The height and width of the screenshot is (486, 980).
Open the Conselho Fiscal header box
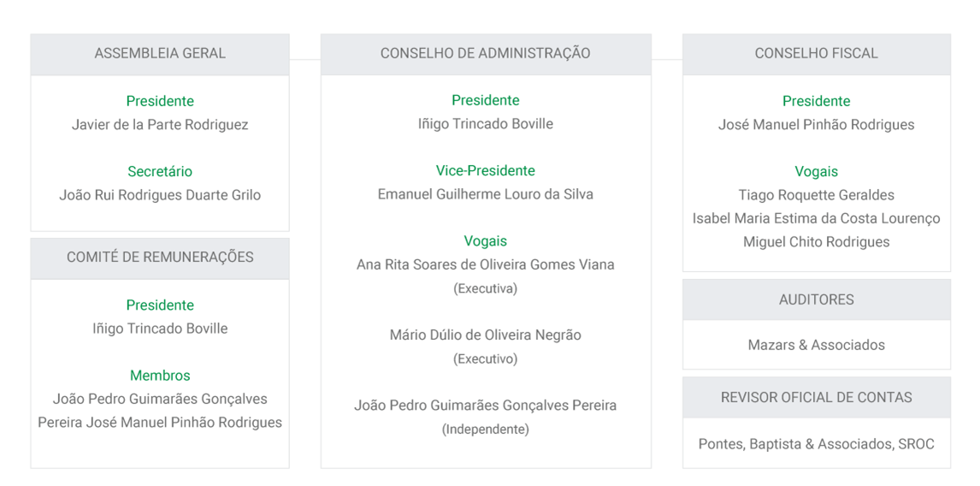coord(817,54)
